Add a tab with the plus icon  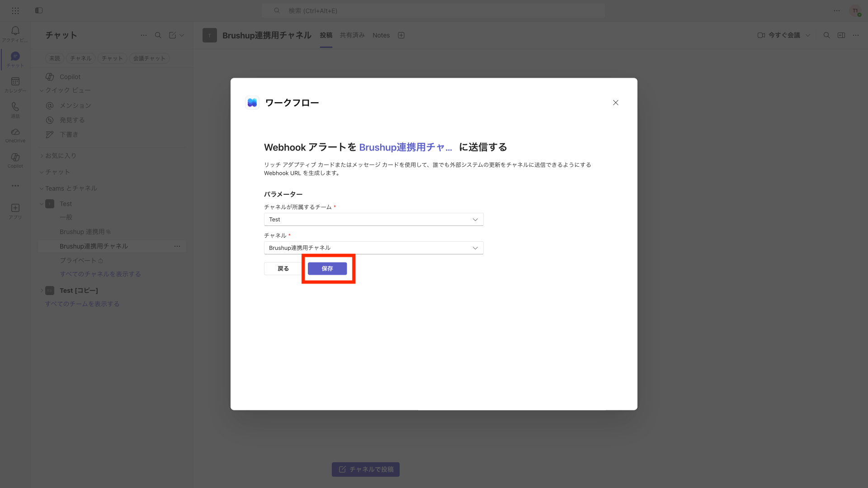click(x=401, y=35)
